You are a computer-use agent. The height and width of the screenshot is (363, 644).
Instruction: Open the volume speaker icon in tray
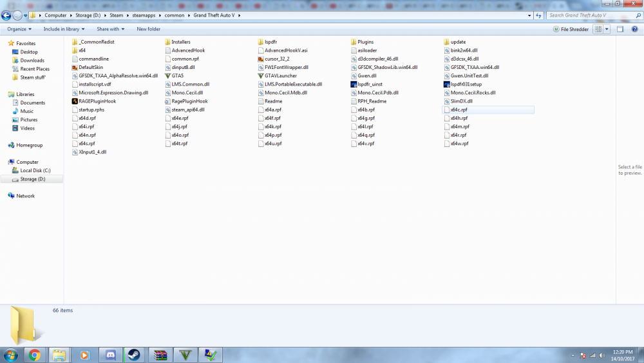click(x=602, y=356)
